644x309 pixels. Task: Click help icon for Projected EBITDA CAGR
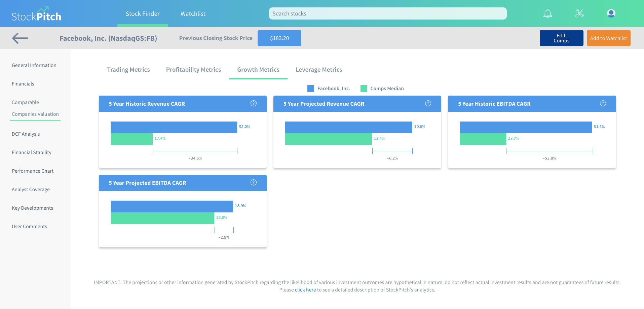pos(254,183)
